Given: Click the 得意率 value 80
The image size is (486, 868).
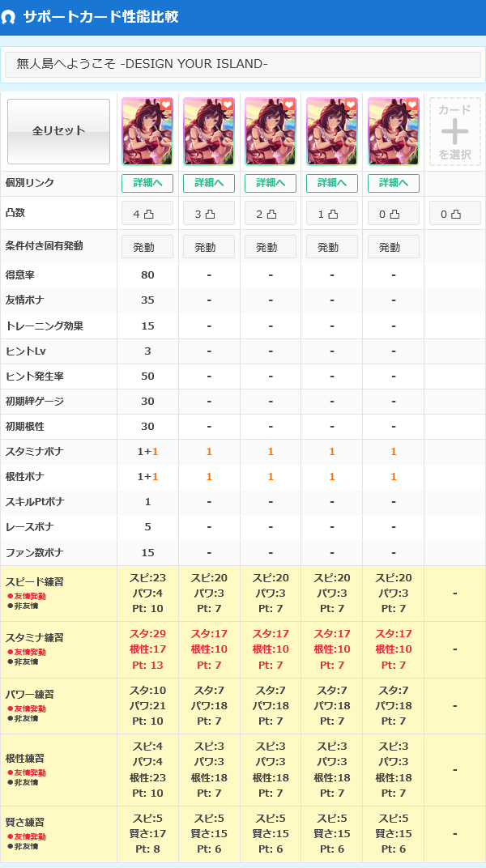Looking at the screenshot, I should [x=147, y=275].
